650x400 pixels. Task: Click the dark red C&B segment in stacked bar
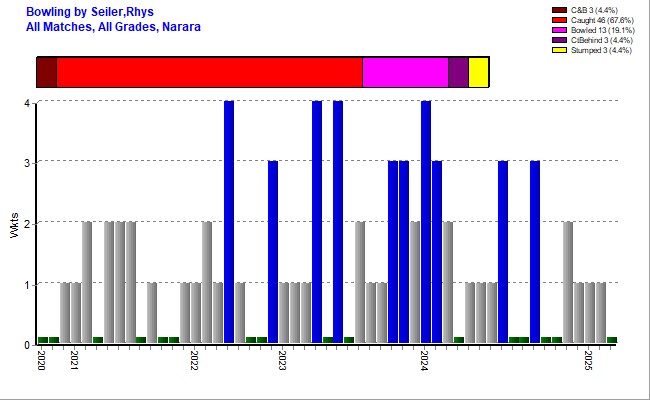tap(46, 72)
